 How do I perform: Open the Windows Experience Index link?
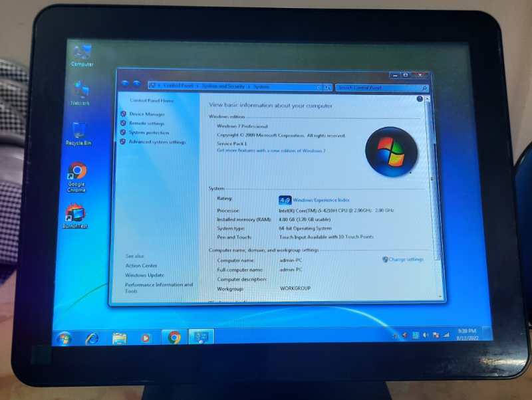point(321,201)
